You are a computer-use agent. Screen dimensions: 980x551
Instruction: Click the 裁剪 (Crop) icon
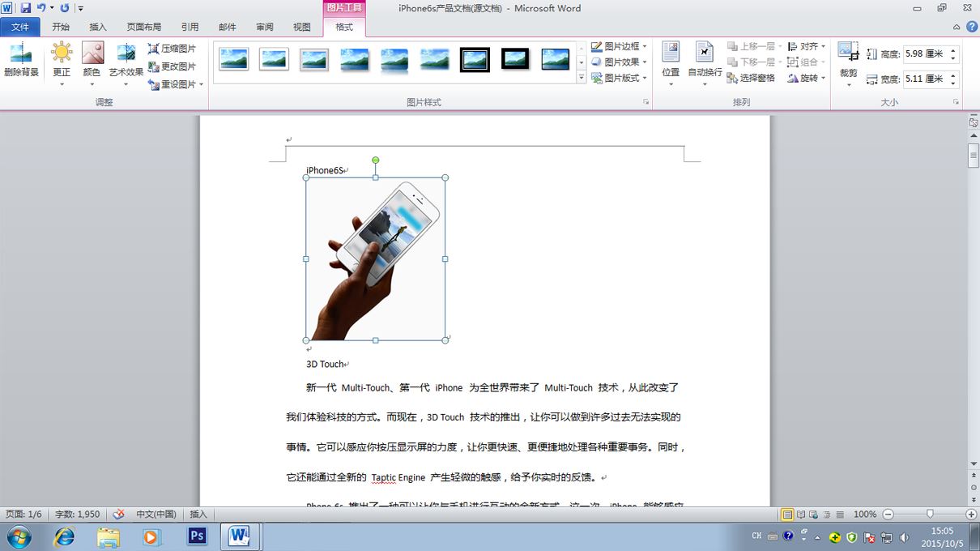[848, 53]
